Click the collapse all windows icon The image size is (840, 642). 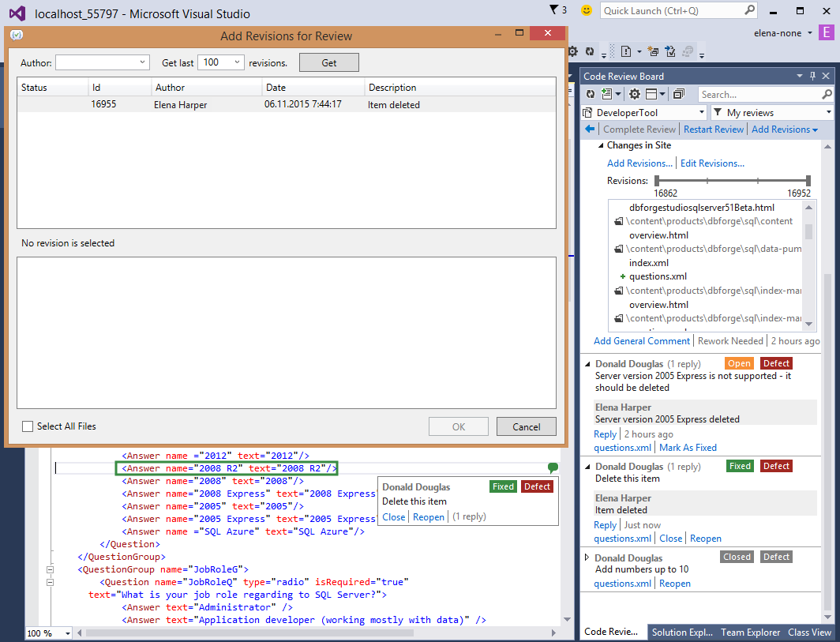tap(678, 95)
